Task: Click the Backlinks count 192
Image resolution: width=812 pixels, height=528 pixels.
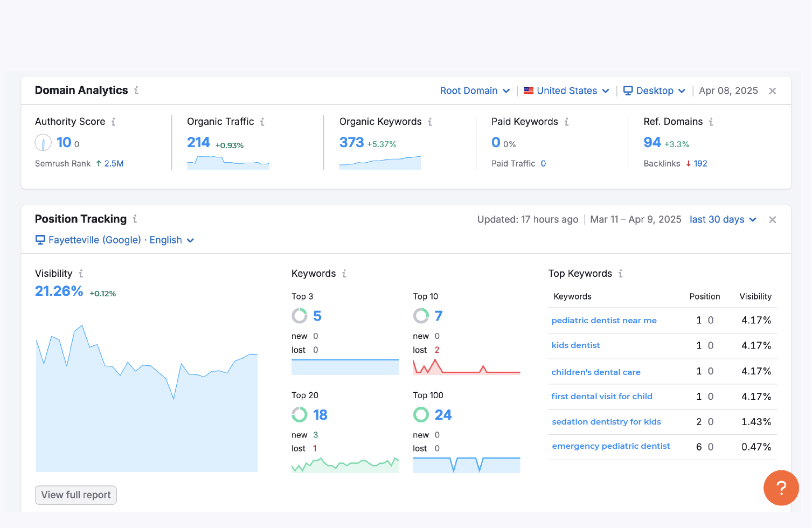Action: click(700, 164)
